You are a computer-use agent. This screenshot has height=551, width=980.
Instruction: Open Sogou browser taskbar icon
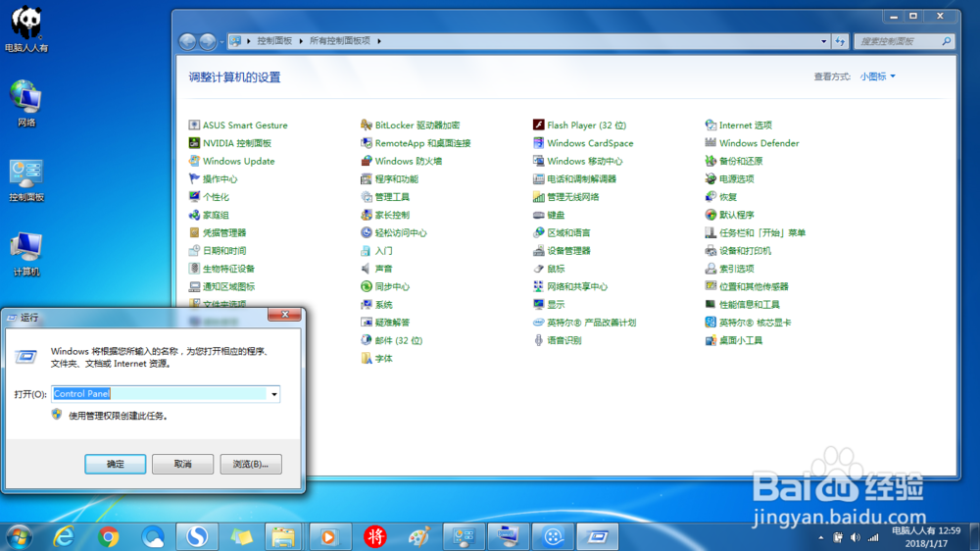click(x=198, y=536)
